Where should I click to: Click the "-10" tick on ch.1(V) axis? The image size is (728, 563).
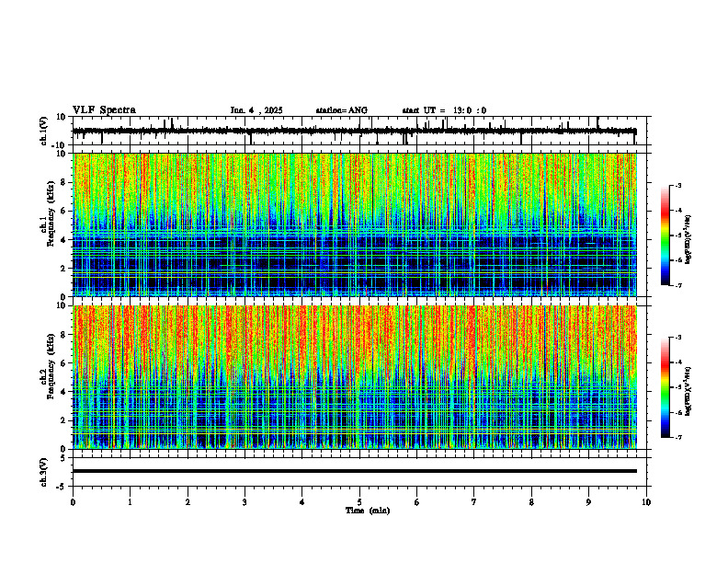click(60, 145)
